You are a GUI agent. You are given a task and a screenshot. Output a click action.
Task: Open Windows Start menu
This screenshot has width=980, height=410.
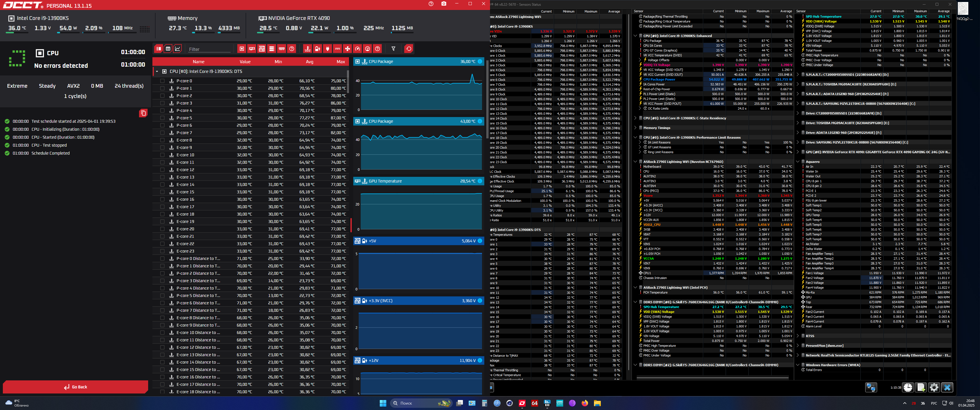(x=383, y=403)
